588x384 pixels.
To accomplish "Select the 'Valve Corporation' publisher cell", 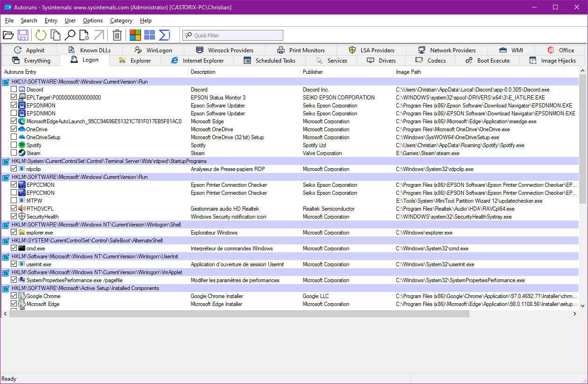I will click(322, 153).
